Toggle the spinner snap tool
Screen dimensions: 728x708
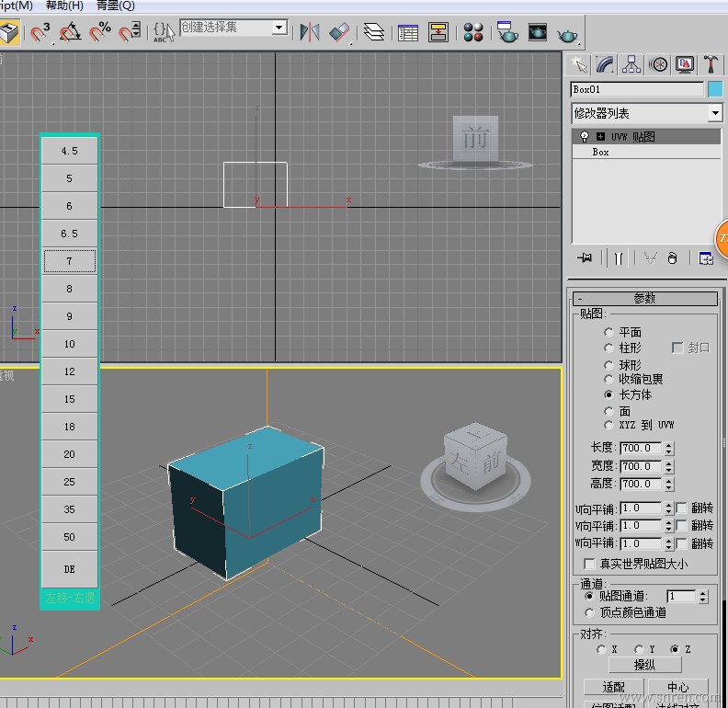pyautogui.click(x=130, y=32)
